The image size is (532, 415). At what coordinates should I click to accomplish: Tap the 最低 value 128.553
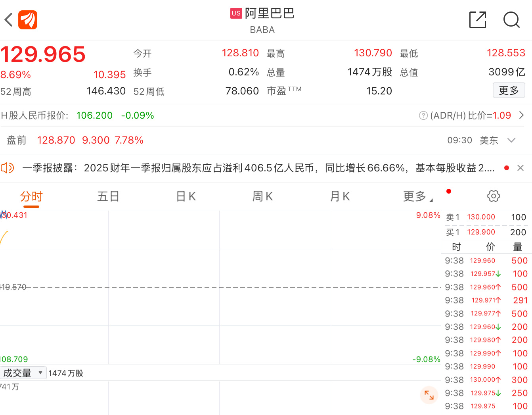point(506,53)
